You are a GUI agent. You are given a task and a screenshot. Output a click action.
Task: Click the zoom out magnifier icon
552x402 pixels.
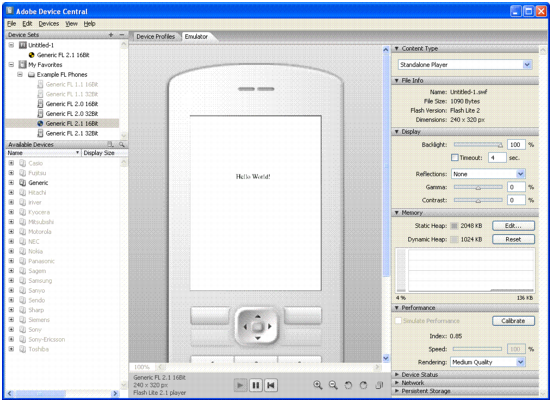coord(333,385)
